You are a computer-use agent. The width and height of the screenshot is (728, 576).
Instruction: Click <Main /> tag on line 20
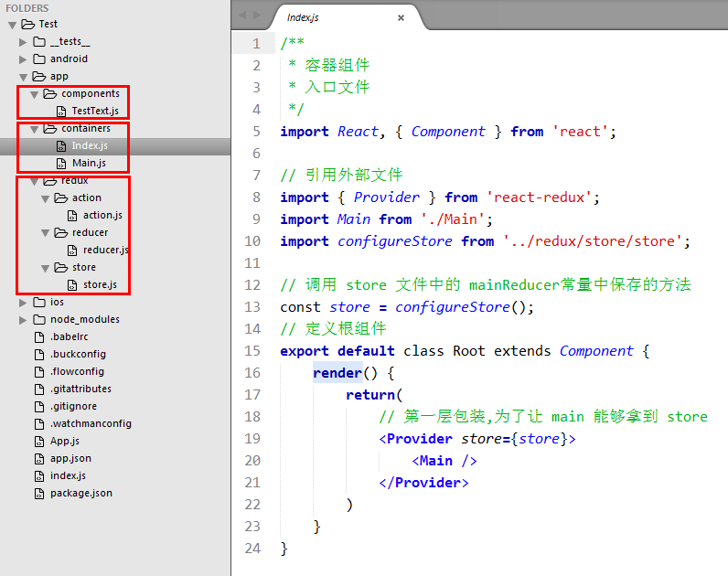(444, 461)
